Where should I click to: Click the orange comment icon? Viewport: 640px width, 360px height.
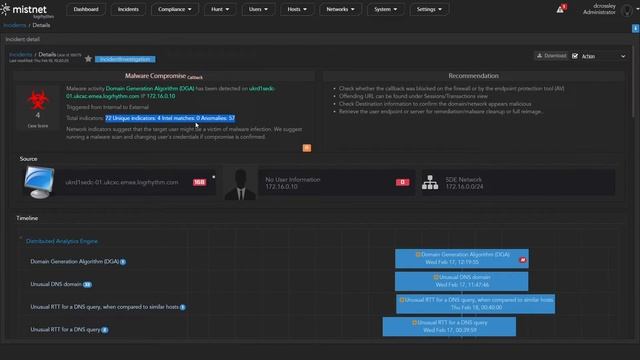point(307,148)
